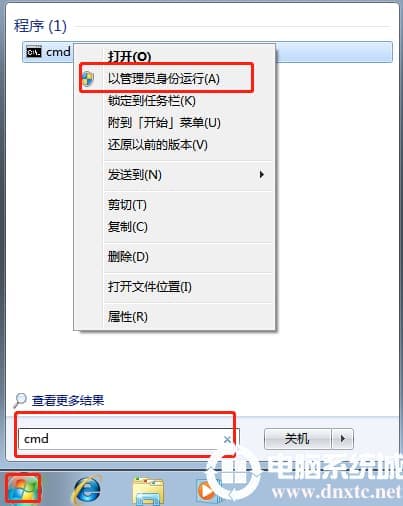Viewport: 403px width, 506px height.
Task: Open the shutdown options arrow next to 关机
Action: click(x=342, y=439)
